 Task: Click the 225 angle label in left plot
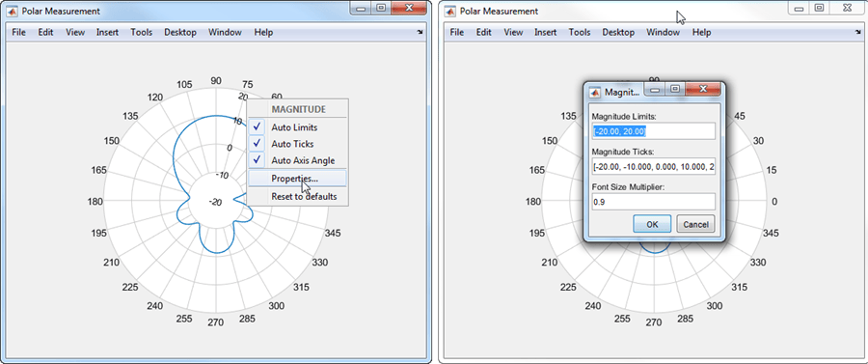click(130, 287)
